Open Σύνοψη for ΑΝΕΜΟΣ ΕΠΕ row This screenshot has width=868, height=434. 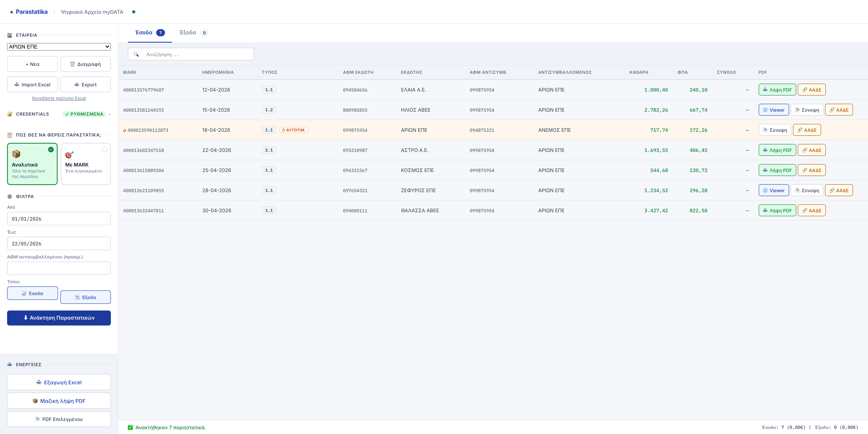(x=775, y=130)
